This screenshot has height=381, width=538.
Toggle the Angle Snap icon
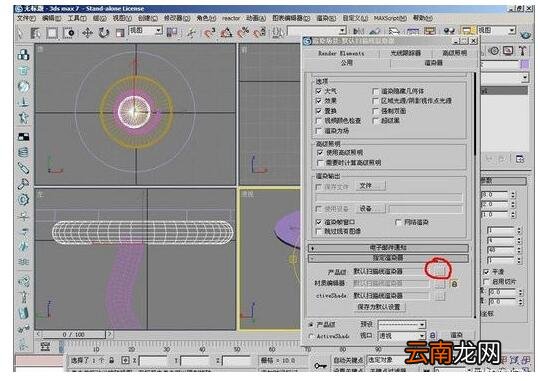pyautogui.click(x=226, y=33)
